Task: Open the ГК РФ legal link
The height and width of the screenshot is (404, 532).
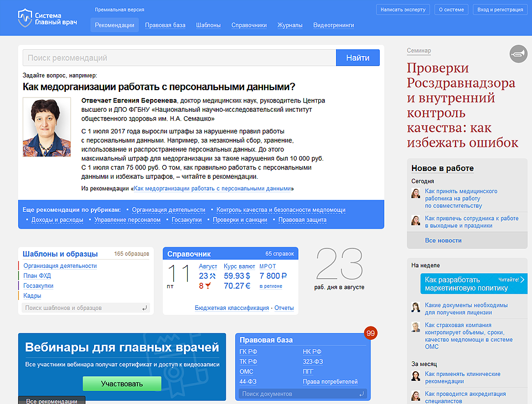Action: 249,352
